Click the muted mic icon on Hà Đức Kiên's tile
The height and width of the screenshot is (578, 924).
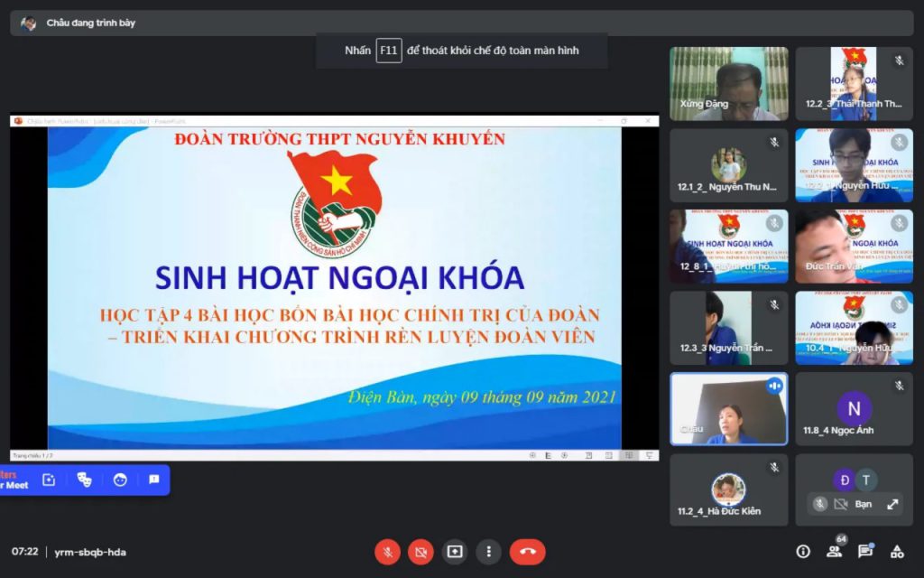[x=774, y=467]
